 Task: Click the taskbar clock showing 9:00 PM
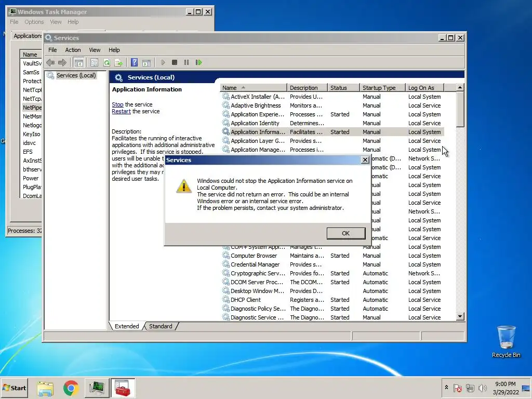coord(506,388)
